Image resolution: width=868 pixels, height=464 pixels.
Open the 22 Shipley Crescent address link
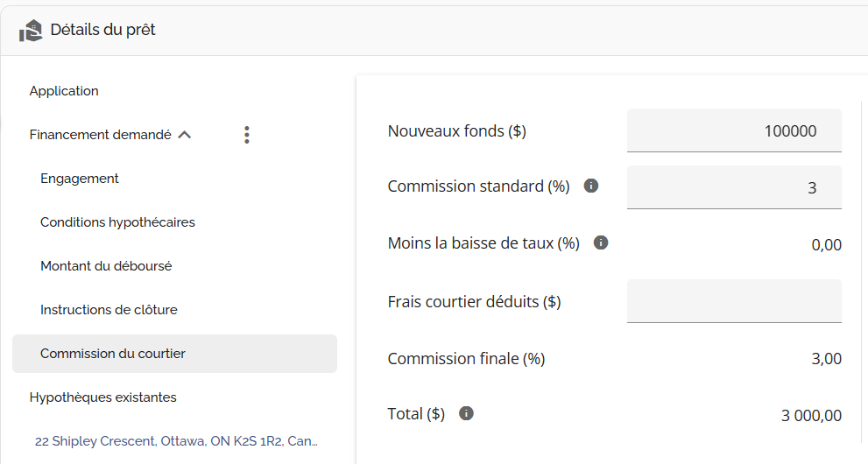point(176,441)
